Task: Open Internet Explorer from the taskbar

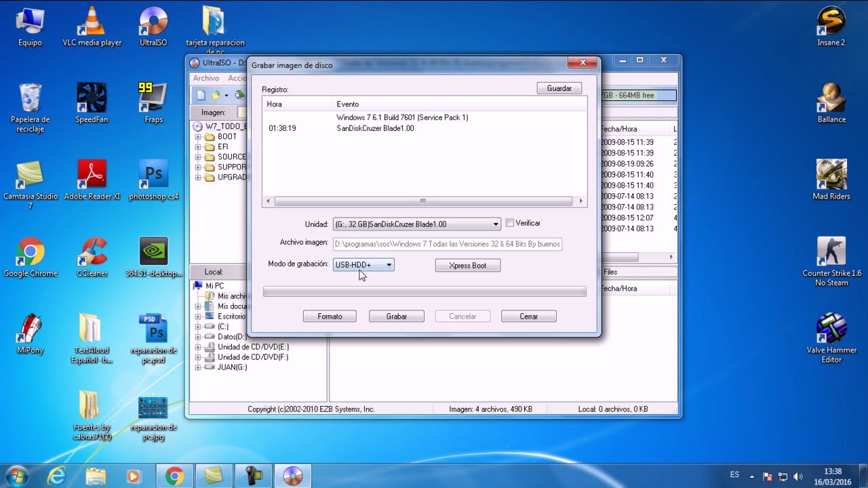Action: [57, 476]
